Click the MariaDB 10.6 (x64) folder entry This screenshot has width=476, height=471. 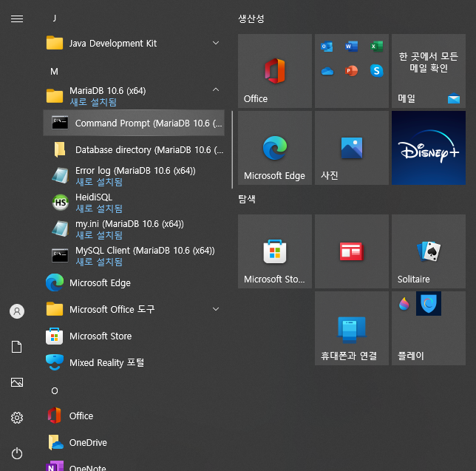pyautogui.click(x=134, y=96)
